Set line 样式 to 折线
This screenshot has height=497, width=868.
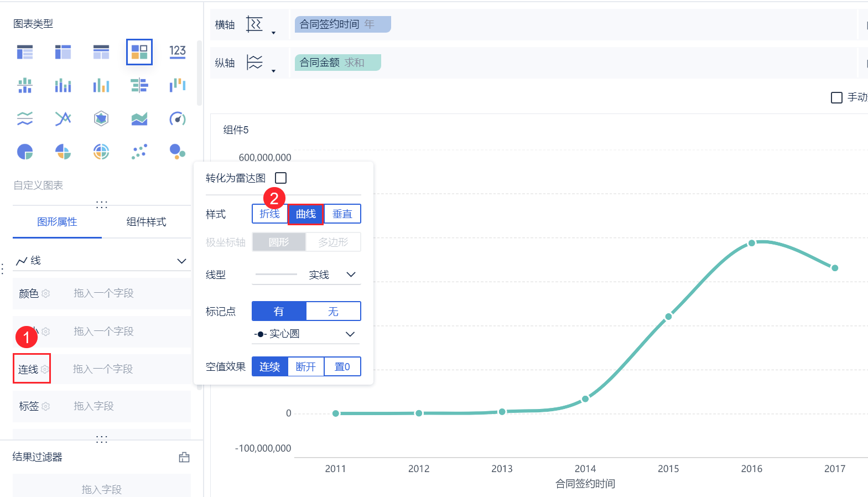[269, 214]
